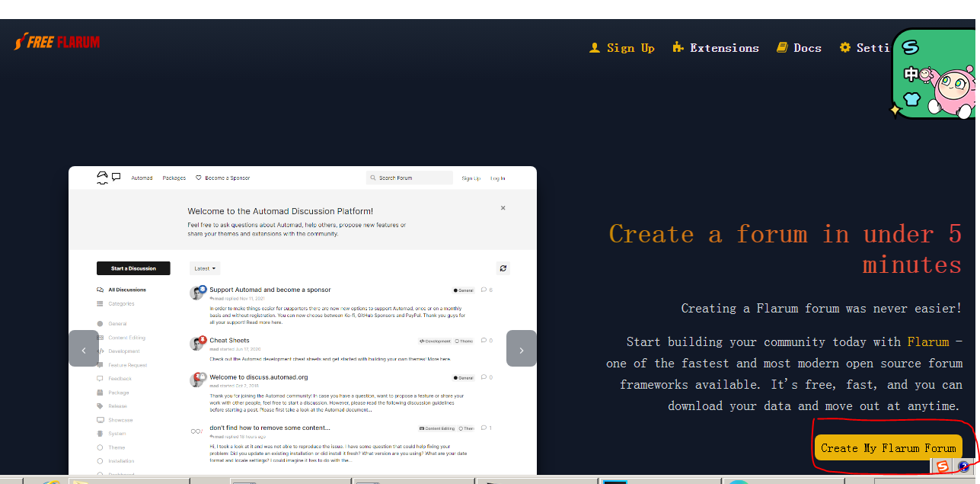The width and height of the screenshot is (980, 484).
Task: Toggle the 中 Chinese input mode icon
Action: click(x=911, y=74)
